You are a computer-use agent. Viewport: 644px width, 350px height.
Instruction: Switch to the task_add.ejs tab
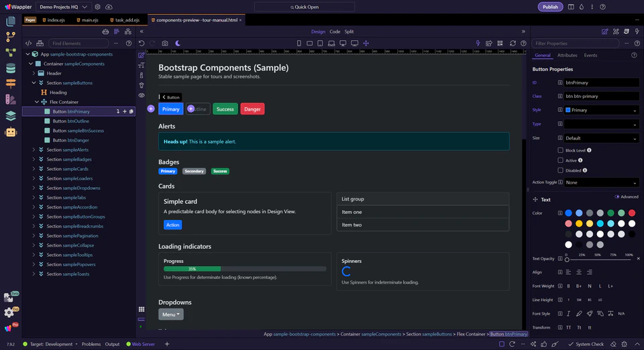[125, 19]
